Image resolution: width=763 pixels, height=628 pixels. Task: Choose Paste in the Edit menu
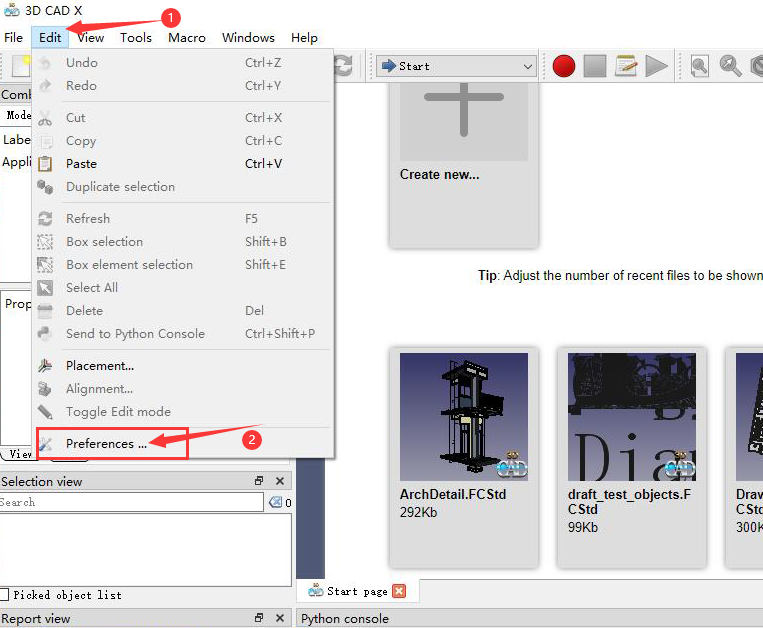81,164
